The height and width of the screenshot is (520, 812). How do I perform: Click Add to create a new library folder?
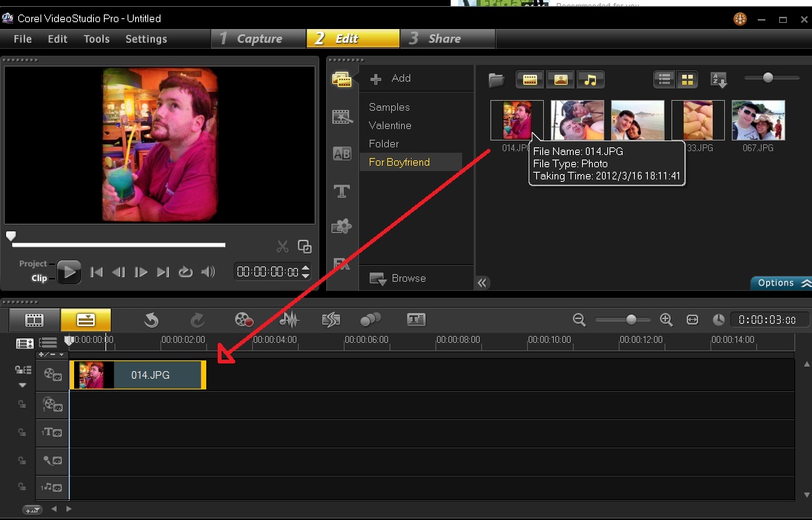(391, 78)
